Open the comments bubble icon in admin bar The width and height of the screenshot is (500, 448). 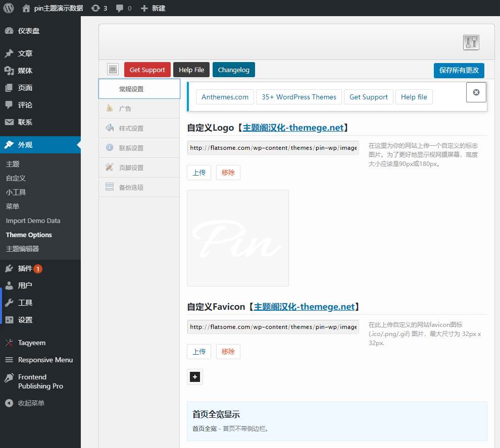120,8
